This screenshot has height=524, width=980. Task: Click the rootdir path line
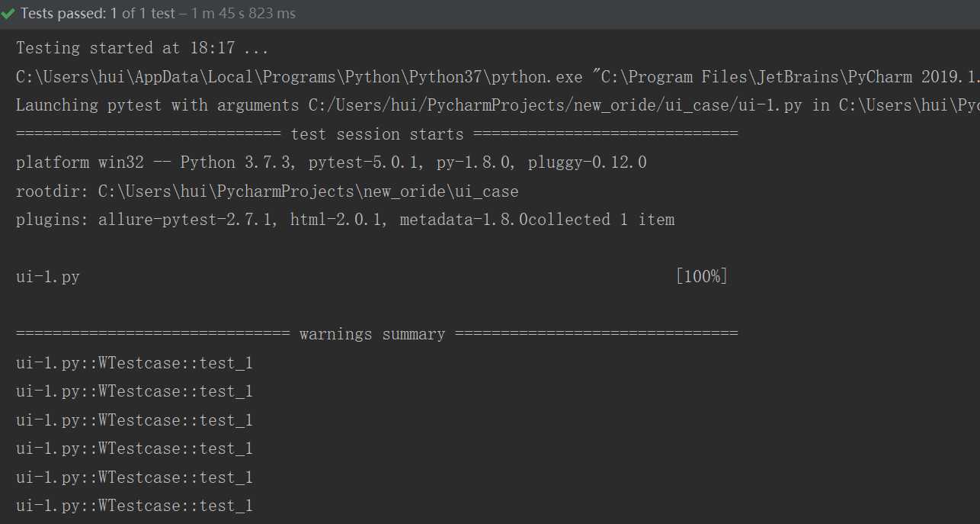pyautogui.click(x=267, y=191)
